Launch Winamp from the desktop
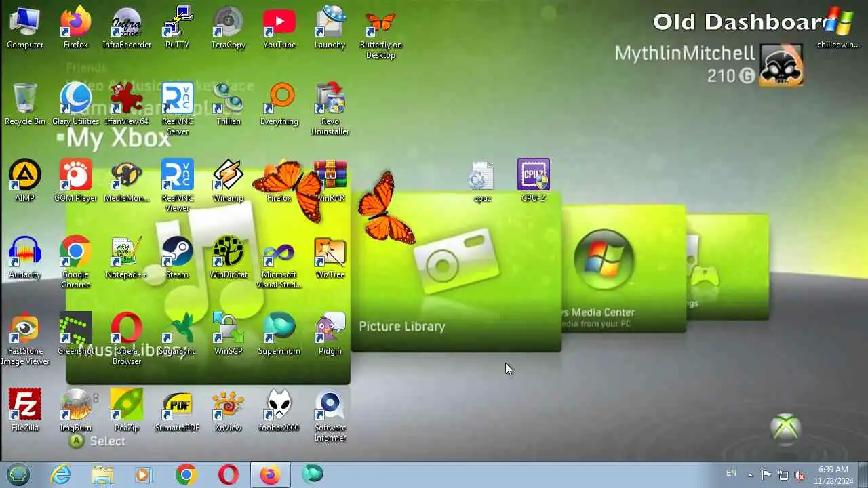868x488 pixels. (x=228, y=181)
